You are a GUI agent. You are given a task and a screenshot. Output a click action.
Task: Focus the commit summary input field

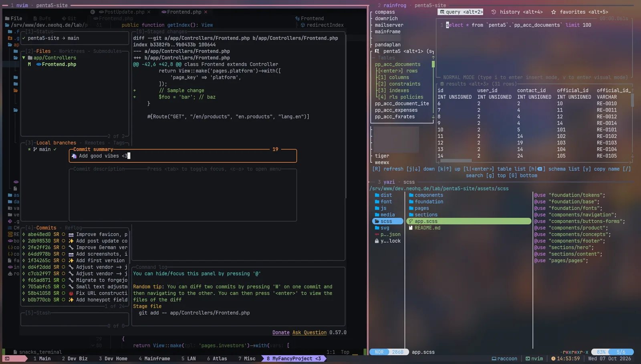183,156
